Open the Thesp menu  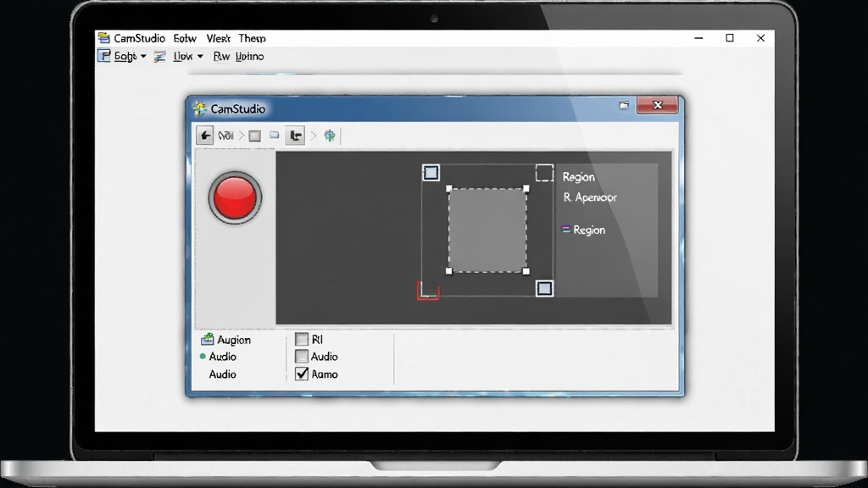(x=253, y=38)
